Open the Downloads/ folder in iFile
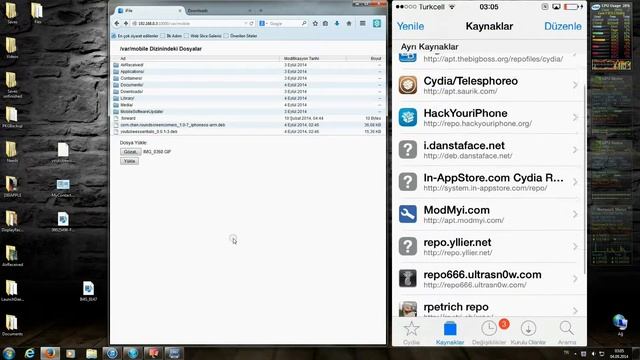 tap(132, 91)
